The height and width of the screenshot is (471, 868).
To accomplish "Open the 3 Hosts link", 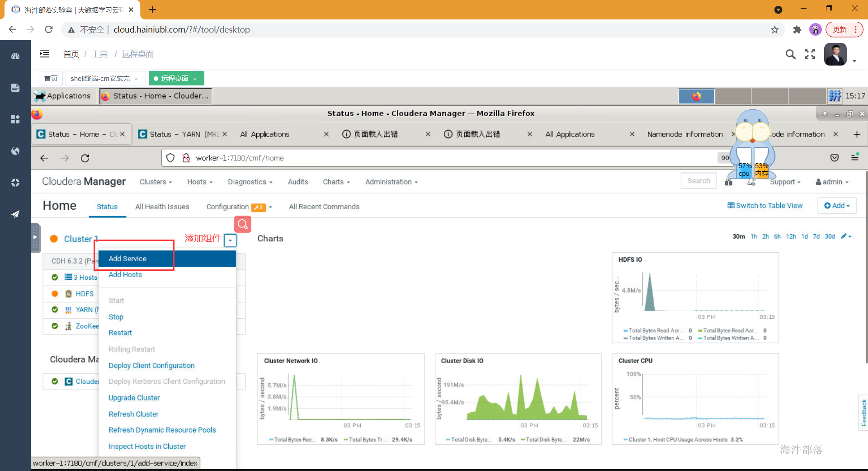I will coord(85,278).
